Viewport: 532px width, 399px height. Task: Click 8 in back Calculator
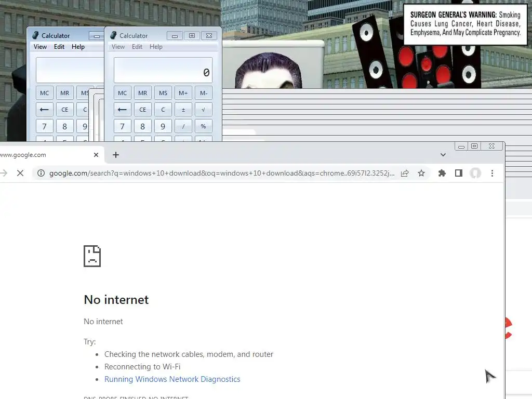[x=65, y=126]
